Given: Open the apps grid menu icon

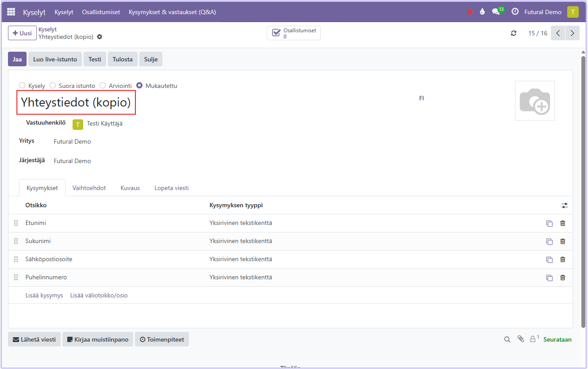Looking at the screenshot, I should point(11,12).
